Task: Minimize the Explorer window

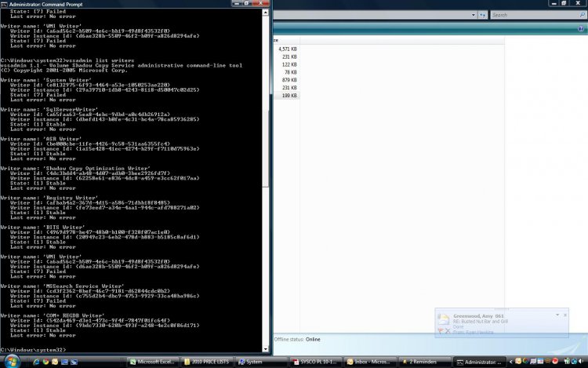Action: click(554, 3)
